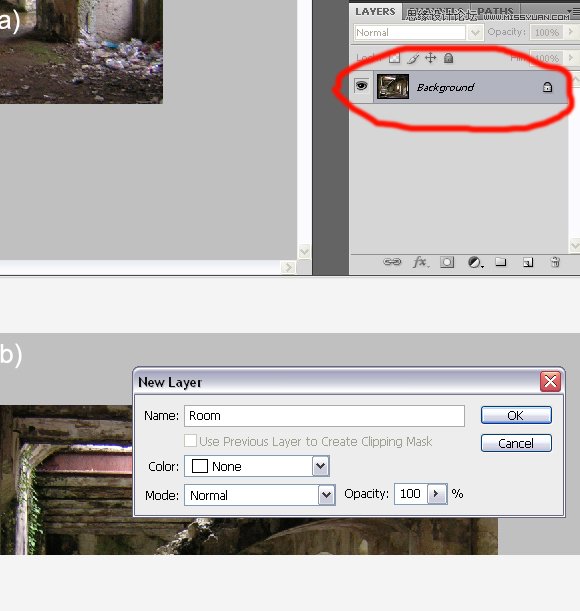580x611 pixels.
Task: Check Use Previous Layer to Create Clipping Mask
Action: (190, 441)
